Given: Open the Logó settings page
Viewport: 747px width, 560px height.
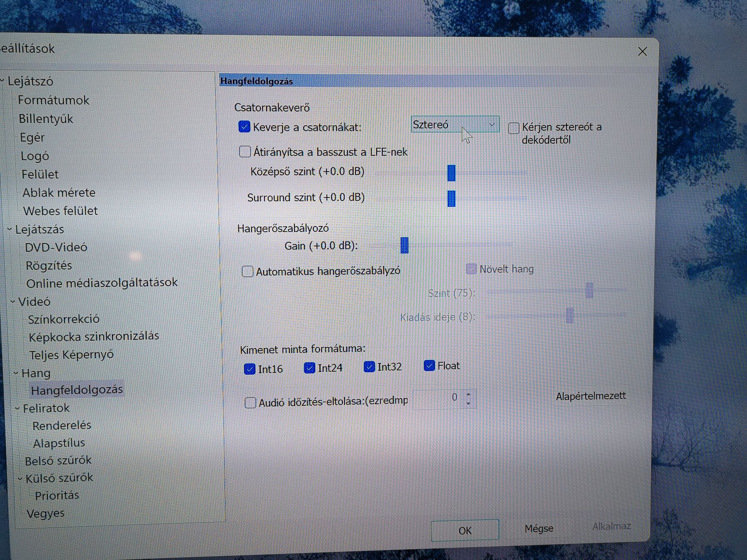Looking at the screenshot, I should click(x=35, y=156).
